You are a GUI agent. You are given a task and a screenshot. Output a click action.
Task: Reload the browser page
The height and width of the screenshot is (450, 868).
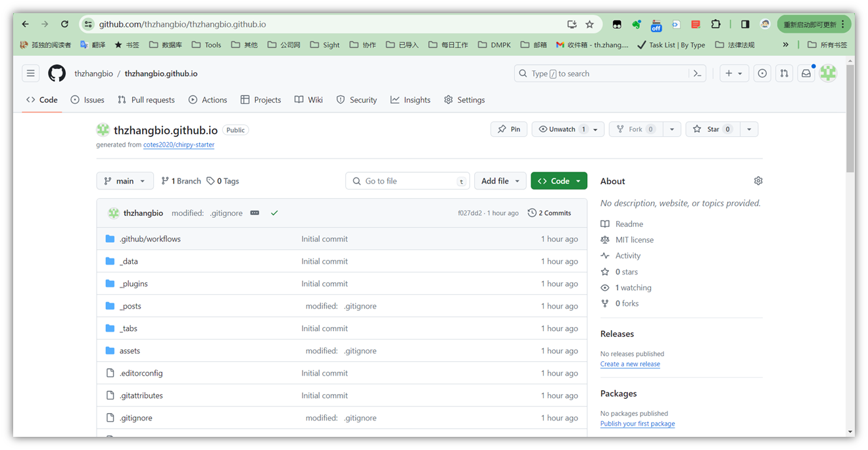64,24
